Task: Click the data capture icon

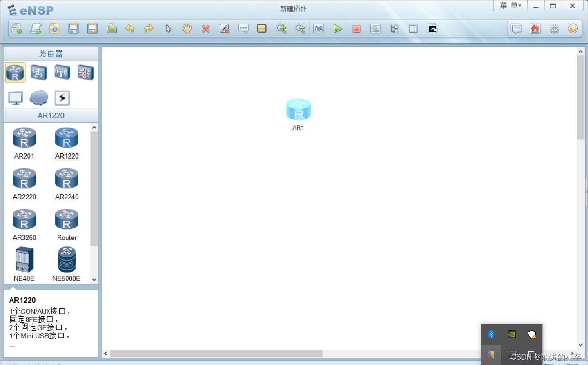Action: pos(375,29)
